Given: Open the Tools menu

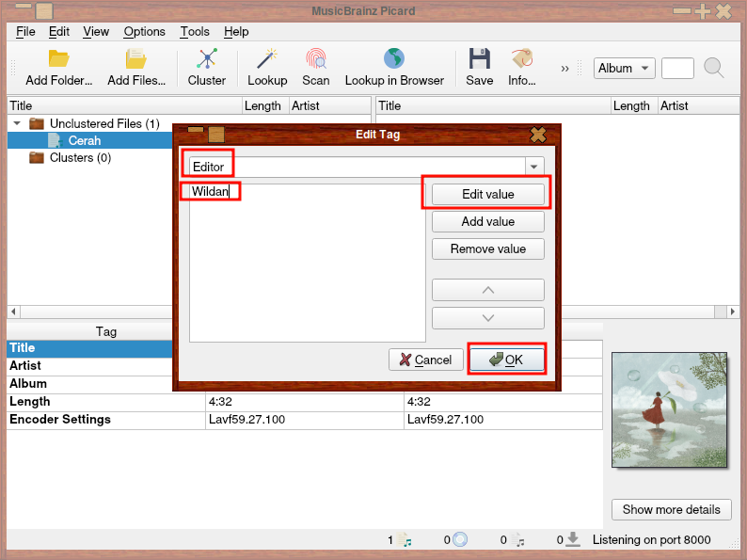Looking at the screenshot, I should (195, 31).
